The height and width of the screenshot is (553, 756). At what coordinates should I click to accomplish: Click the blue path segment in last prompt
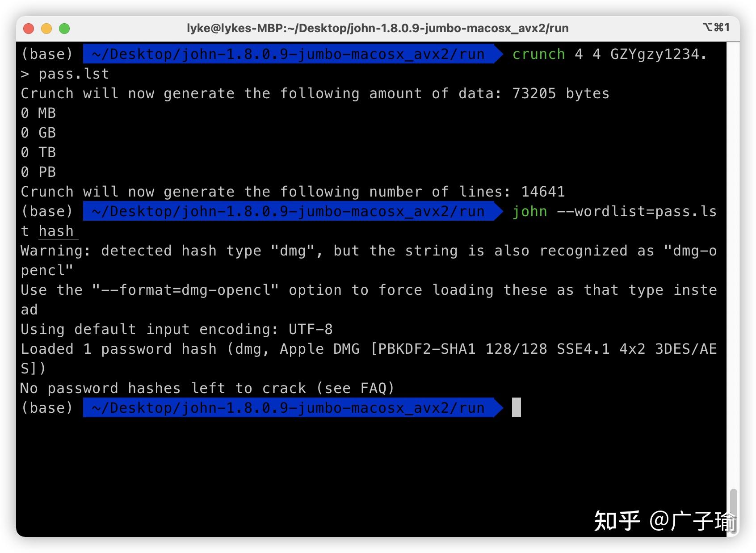293,408
